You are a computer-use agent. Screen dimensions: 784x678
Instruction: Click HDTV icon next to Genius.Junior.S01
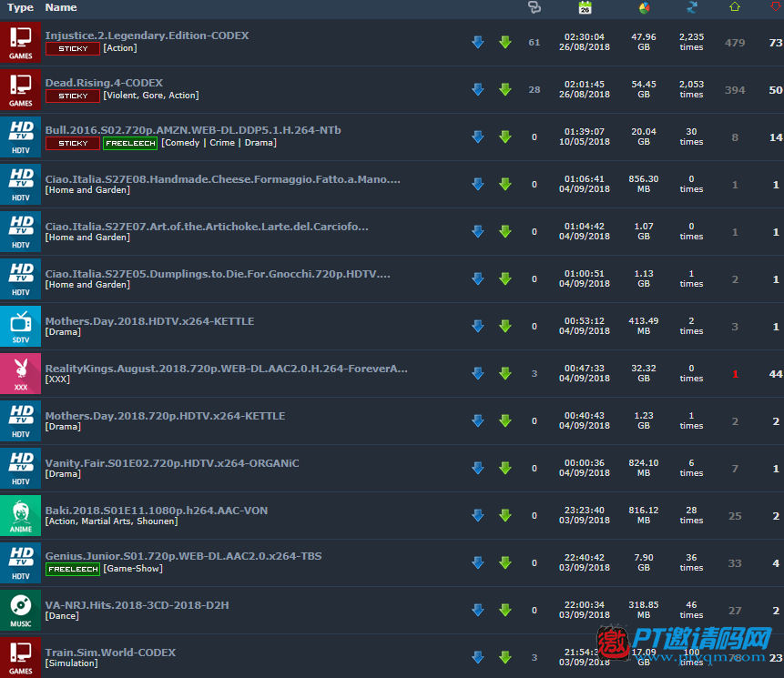[21, 563]
